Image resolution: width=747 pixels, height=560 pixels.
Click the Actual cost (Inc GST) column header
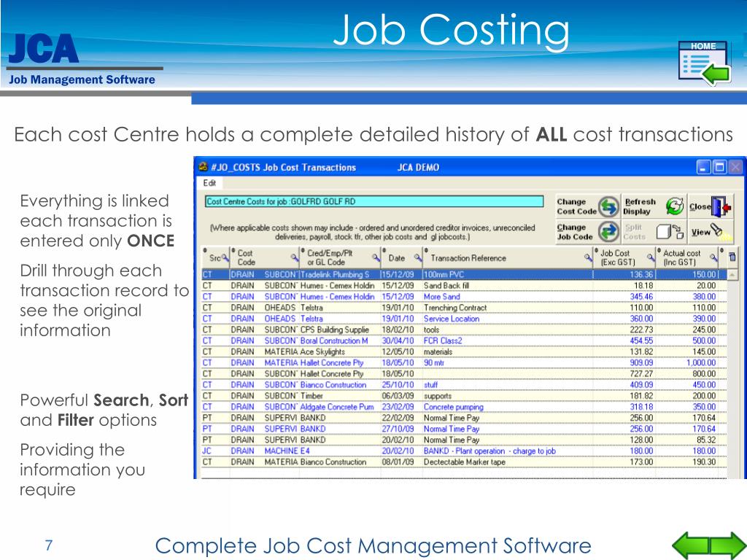pyautogui.click(x=687, y=257)
